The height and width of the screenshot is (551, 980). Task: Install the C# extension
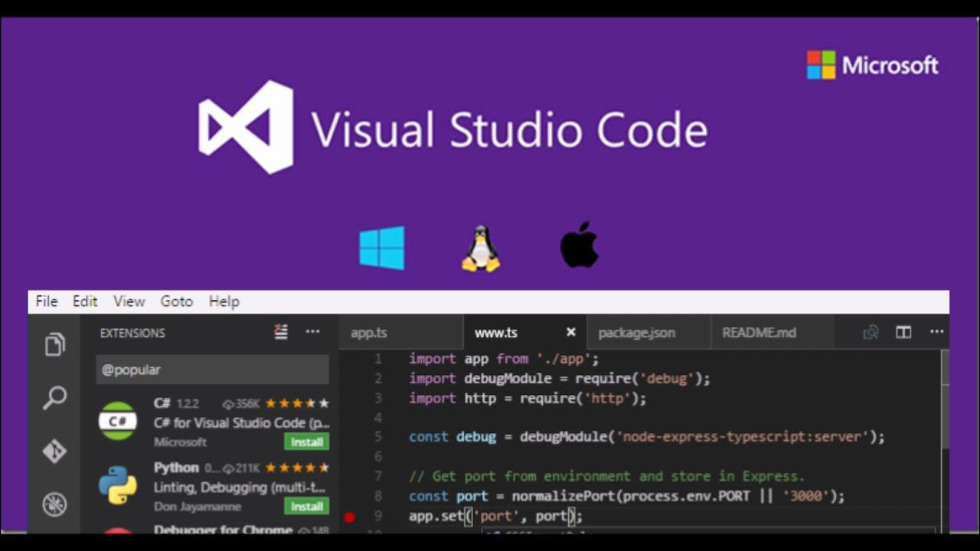(307, 442)
